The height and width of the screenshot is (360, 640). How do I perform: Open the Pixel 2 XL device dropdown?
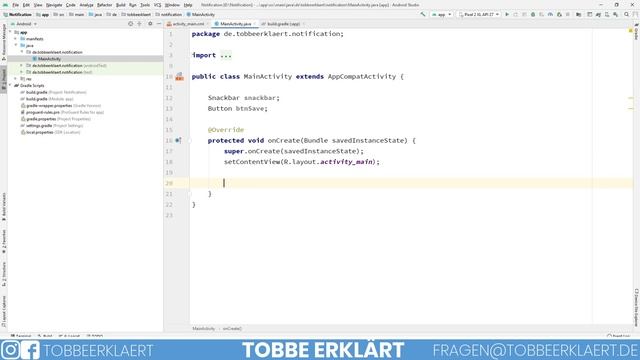point(479,14)
